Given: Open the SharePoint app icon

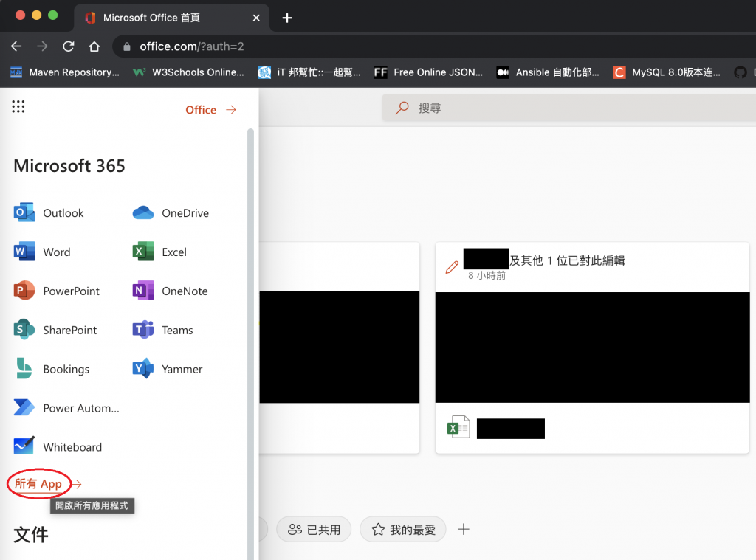Looking at the screenshot, I should click(x=24, y=330).
